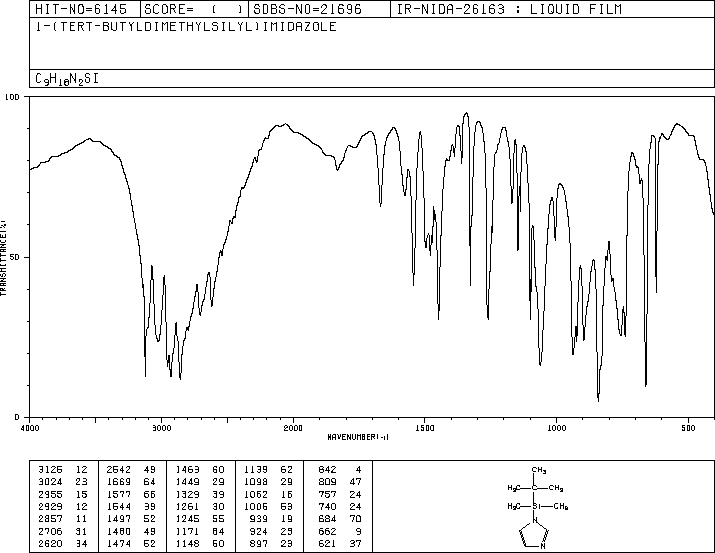Click the 2000 wavenumber axis tick label
The image size is (715, 553).
(x=293, y=428)
